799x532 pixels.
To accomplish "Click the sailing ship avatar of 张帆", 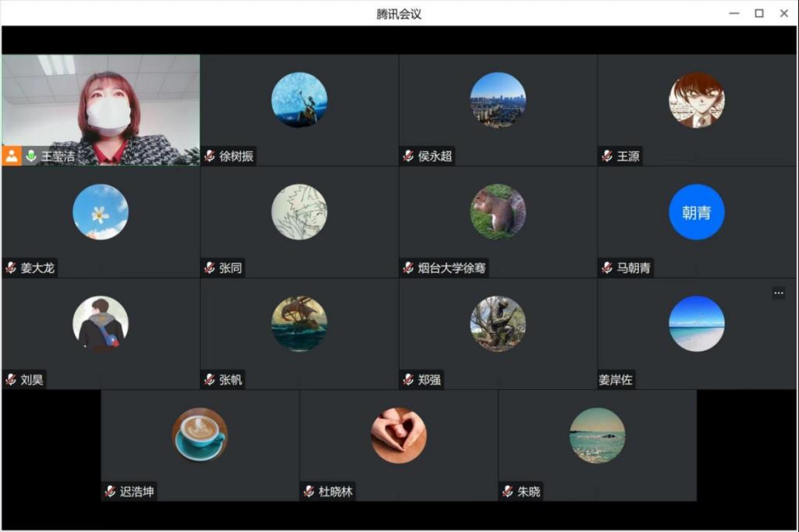I will coord(299,324).
